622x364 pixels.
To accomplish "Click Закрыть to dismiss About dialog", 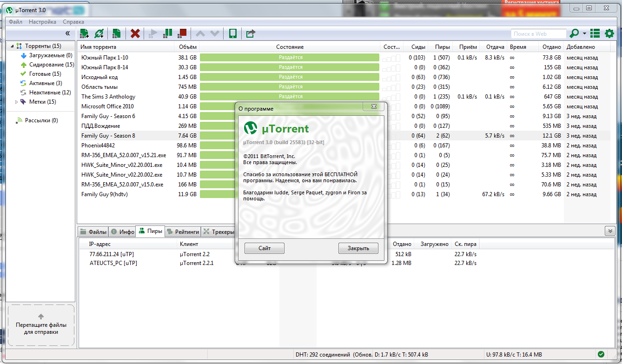I will coord(358,248).
